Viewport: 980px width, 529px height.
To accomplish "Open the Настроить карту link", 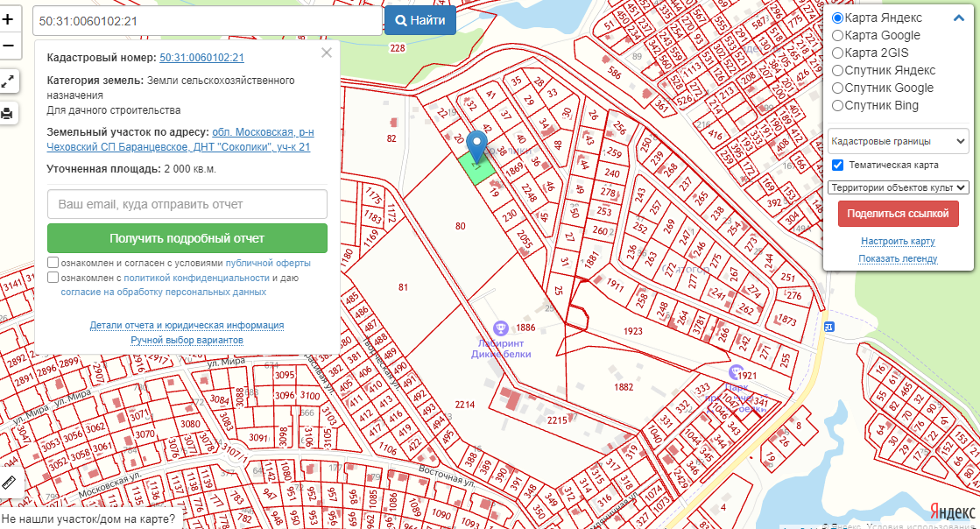I will [x=898, y=241].
